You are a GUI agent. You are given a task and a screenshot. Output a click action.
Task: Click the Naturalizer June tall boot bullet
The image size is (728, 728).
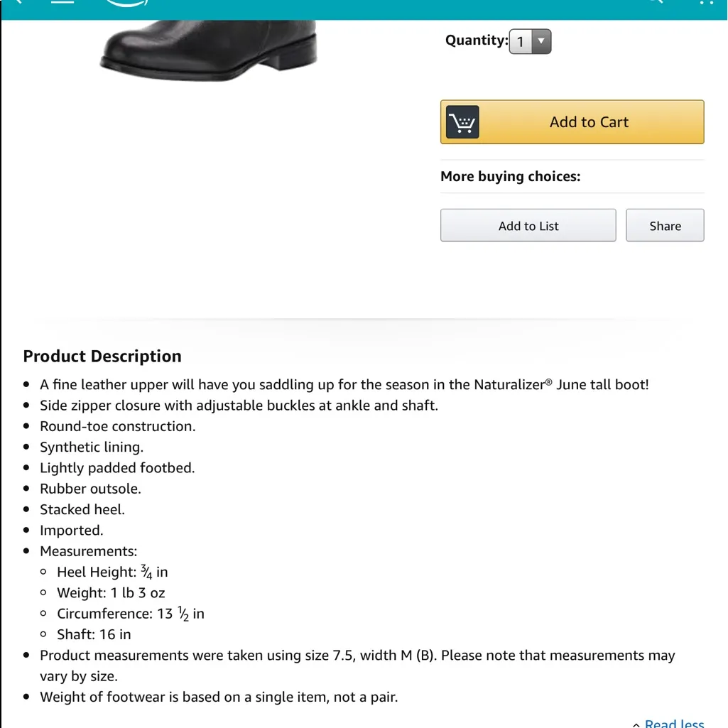(x=344, y=385)
